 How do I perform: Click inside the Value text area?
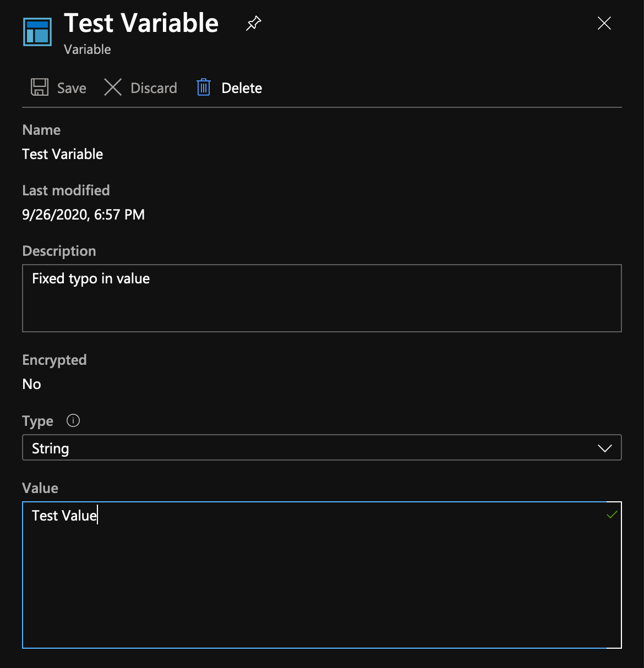point(321,583)
